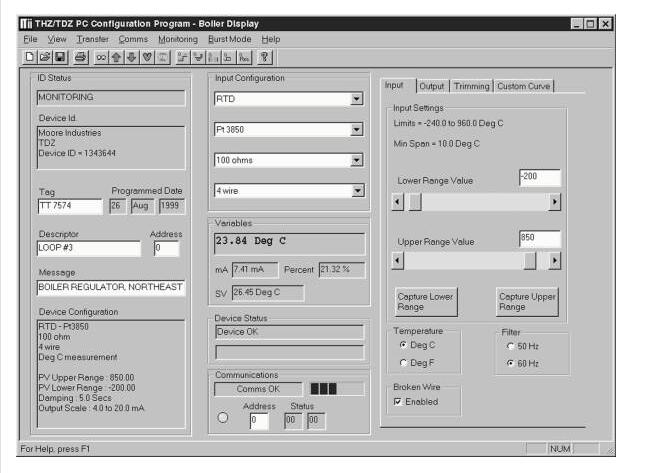Viewport: 661px width, 473px height.
Task: Click the heart-shaped toolbar icon
Action: 147,57
